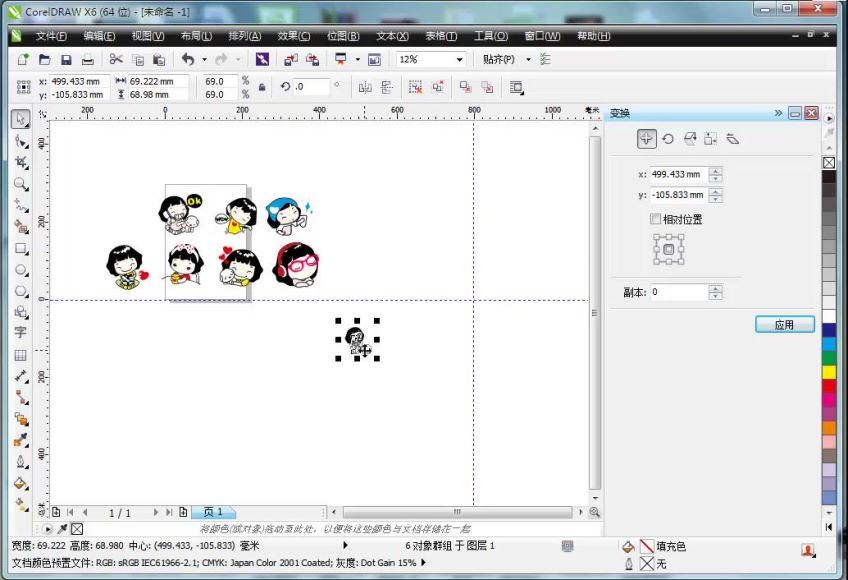Add page button after 页 1 navigator
This screenshot has width=848, height=580.
[x=183, y=512]
